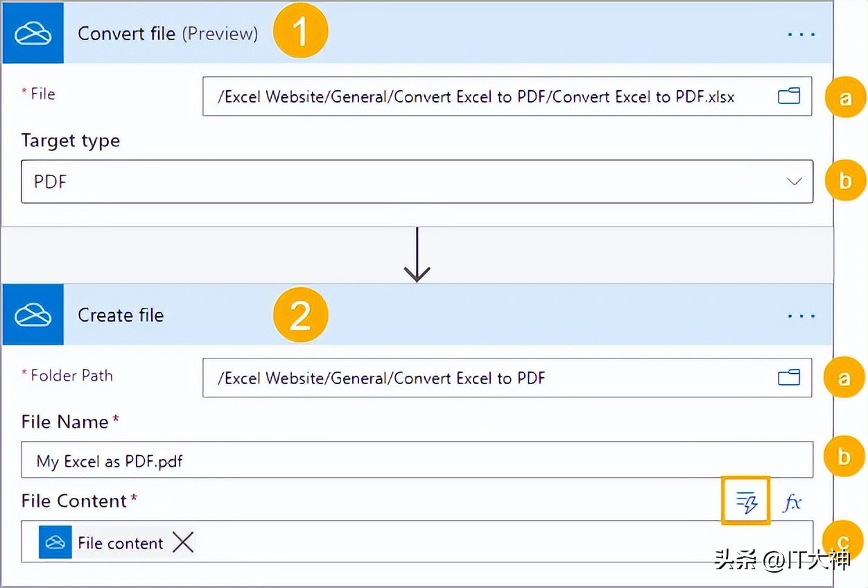Click into the Folder Path input field
The height and width of the screenshot is (588, 868).
(x=485, y=378)
